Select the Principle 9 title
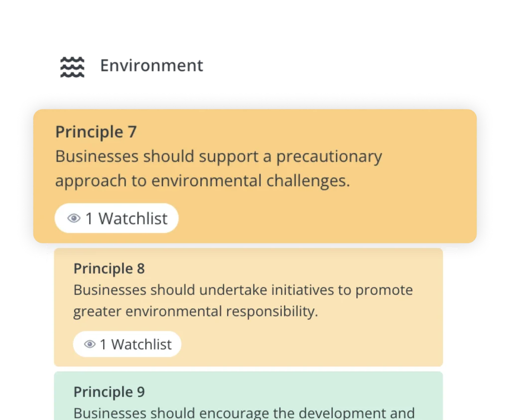This screenshot has height=420, width=510. click(109, 392)
